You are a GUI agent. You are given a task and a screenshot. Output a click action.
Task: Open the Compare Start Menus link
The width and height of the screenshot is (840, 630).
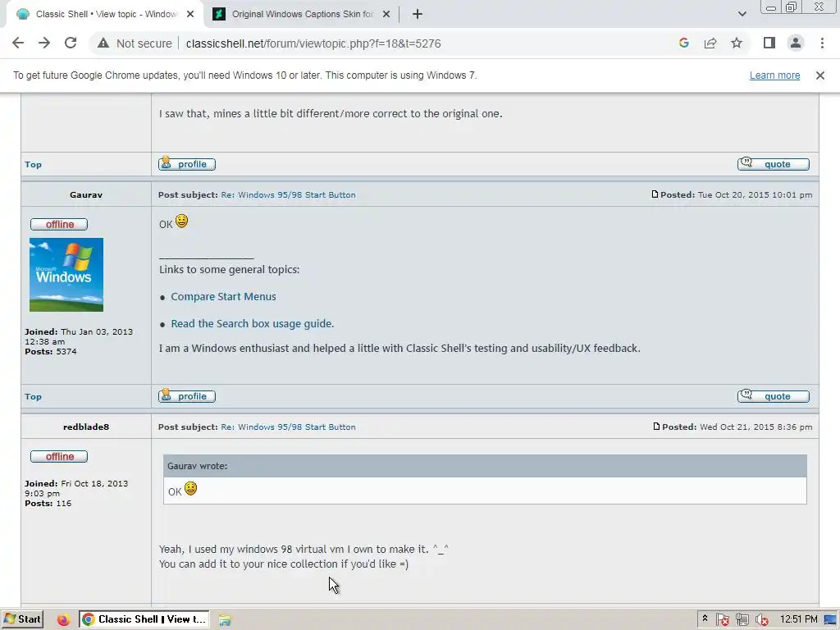pos(223,296)
